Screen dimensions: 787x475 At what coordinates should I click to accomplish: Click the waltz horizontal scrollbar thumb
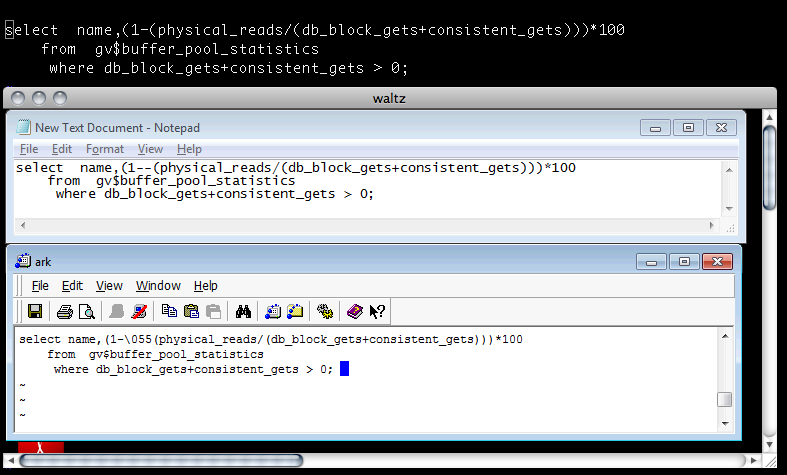pos(161,460)
